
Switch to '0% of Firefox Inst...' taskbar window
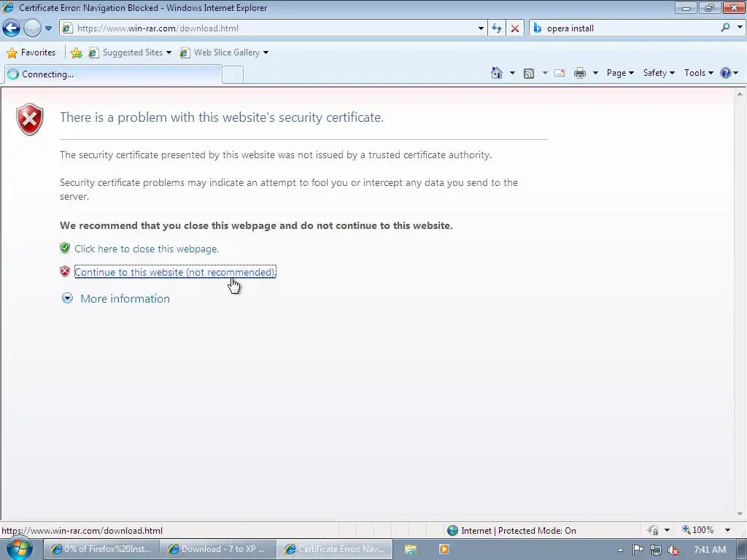pyautogui.click(x=101, y=549)
